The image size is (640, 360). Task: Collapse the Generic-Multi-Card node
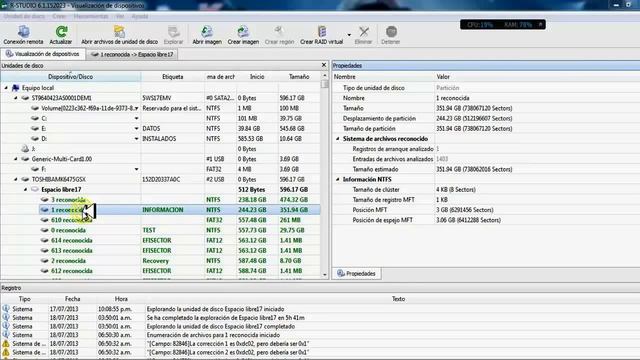click(x=16, y=159)
